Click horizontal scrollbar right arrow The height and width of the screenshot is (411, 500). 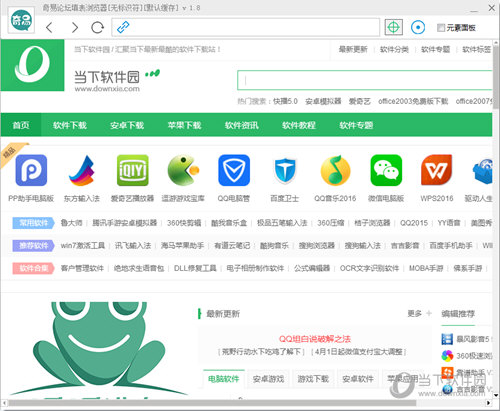pyautogui.click(x=489, y=403)
